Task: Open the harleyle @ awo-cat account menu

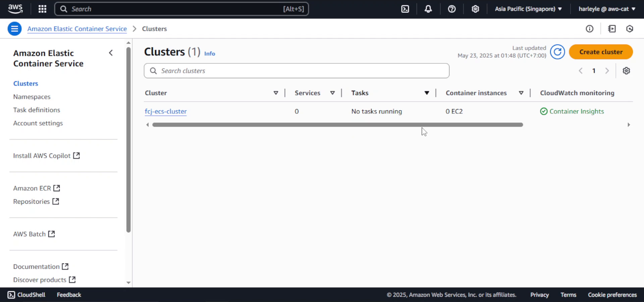Action: [607, 9]
